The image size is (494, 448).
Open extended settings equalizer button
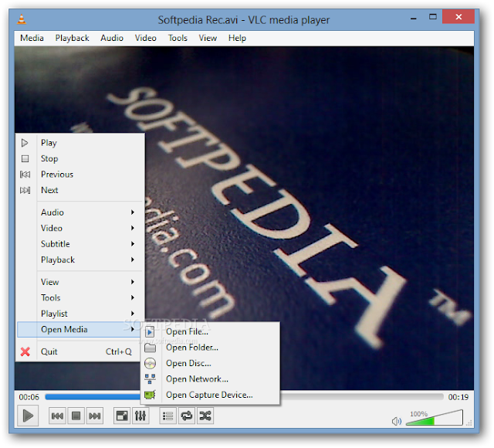140,416
